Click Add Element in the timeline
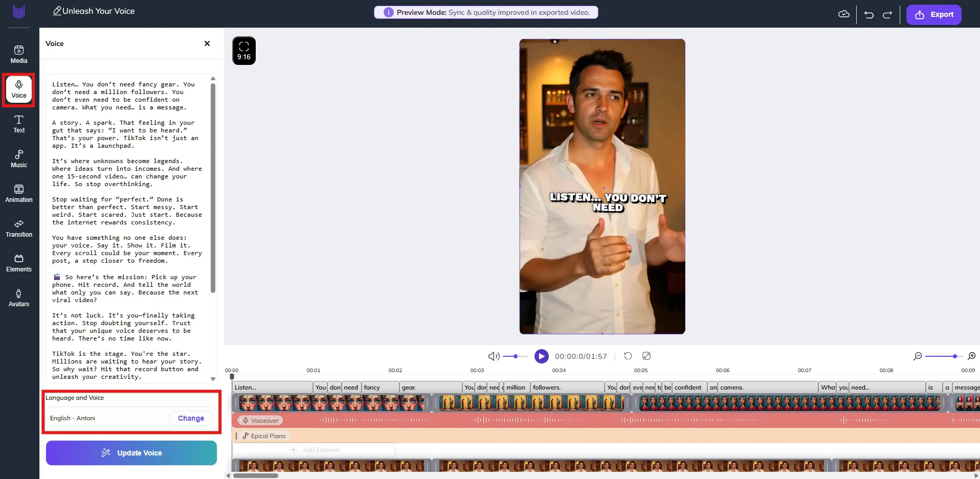 pyautogui.click(x=315, y=450)
